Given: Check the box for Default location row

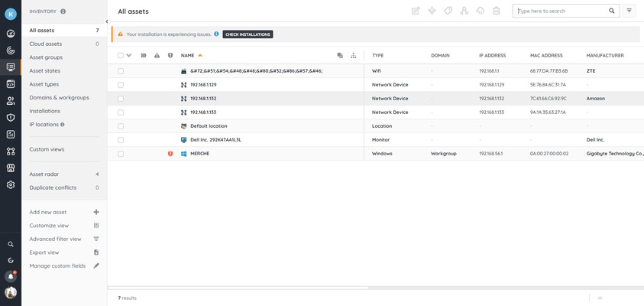Looking at the screenshot, I should [x=121, y=126].
